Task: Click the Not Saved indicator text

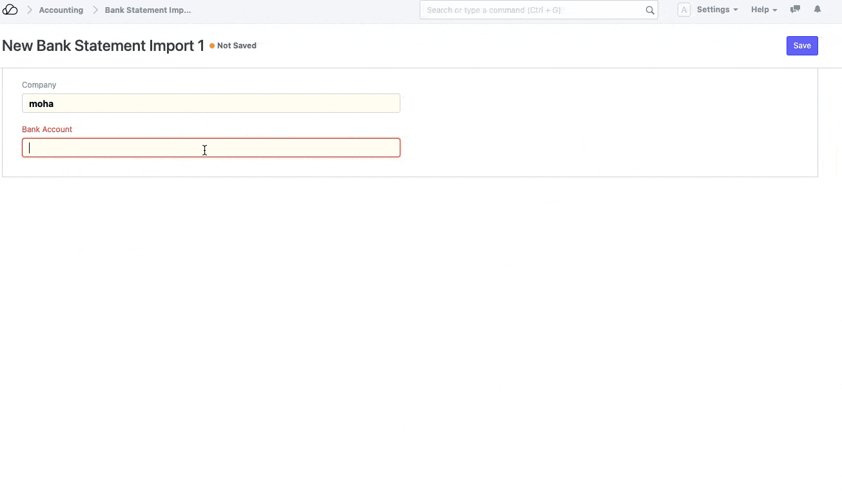Action: [x=237, y=46]
